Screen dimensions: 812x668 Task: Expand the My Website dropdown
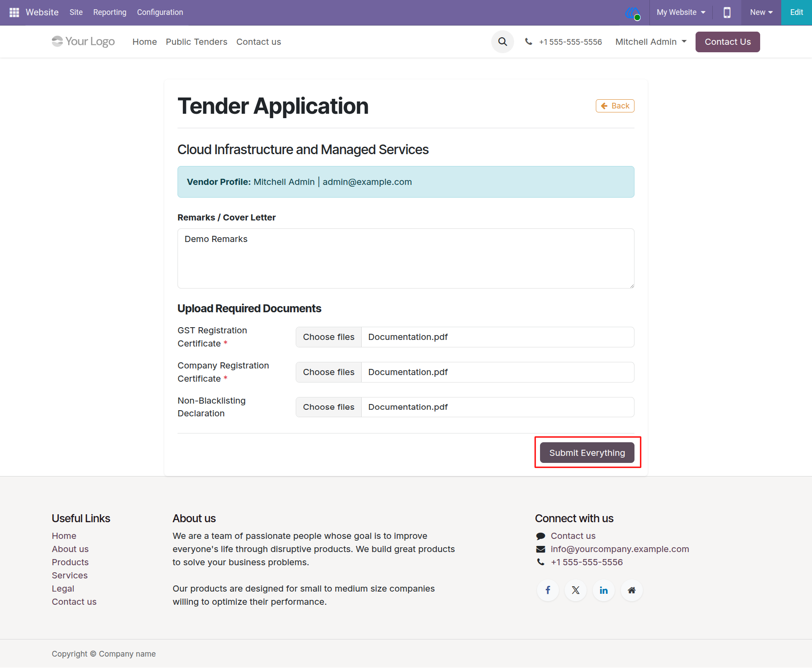click(681, 12)
